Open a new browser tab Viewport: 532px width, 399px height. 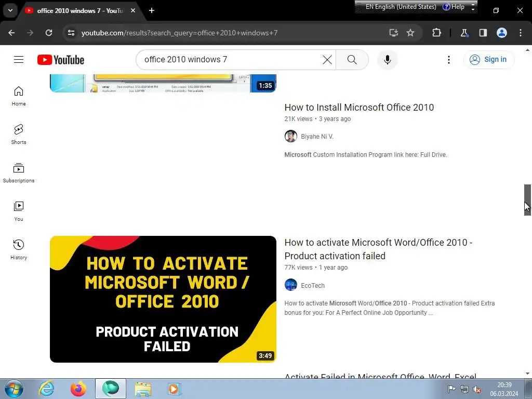(x=152, y=10)
